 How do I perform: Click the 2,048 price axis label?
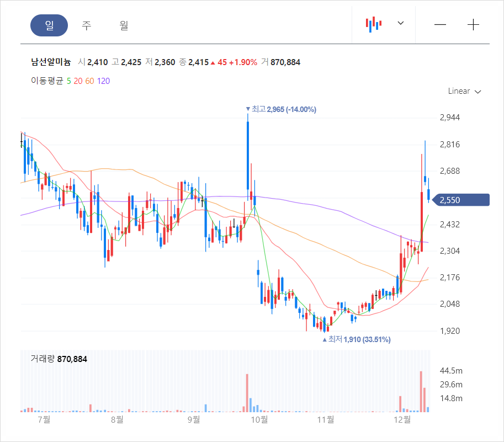450,304
